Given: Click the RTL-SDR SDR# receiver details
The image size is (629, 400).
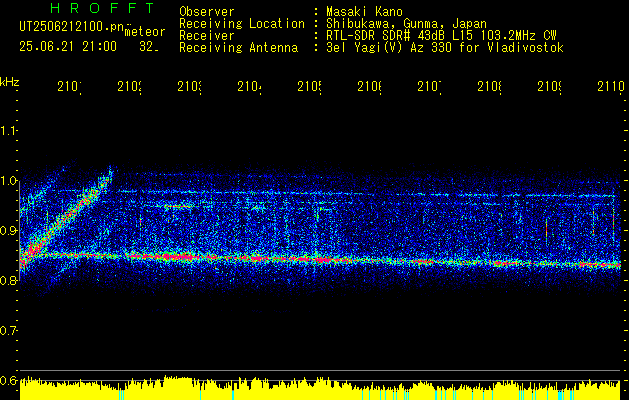Looking at the screenshot, I should pyautogui.click(x=441, y=36).
